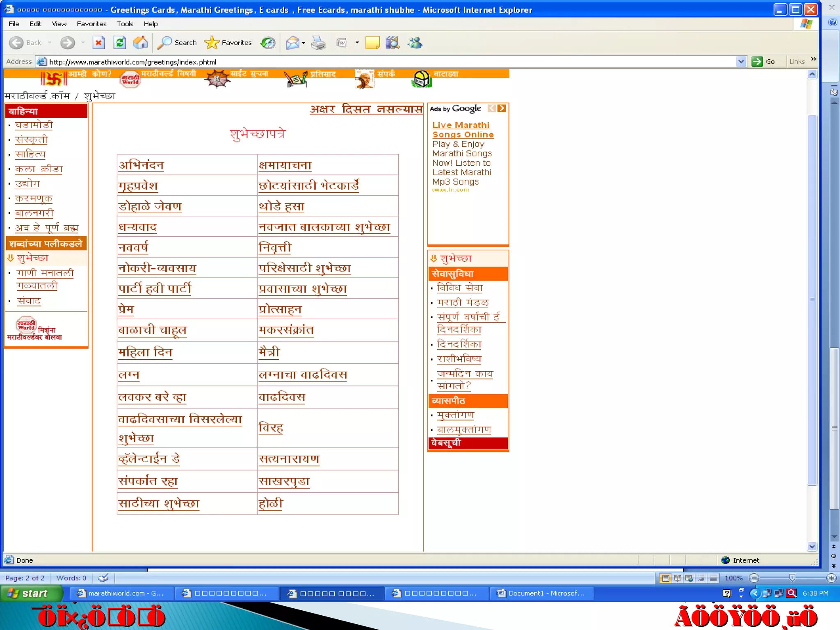The height and width of the screenshot is (630, 840).
Task: Open the Tools menu
Action: coord(125,24)
